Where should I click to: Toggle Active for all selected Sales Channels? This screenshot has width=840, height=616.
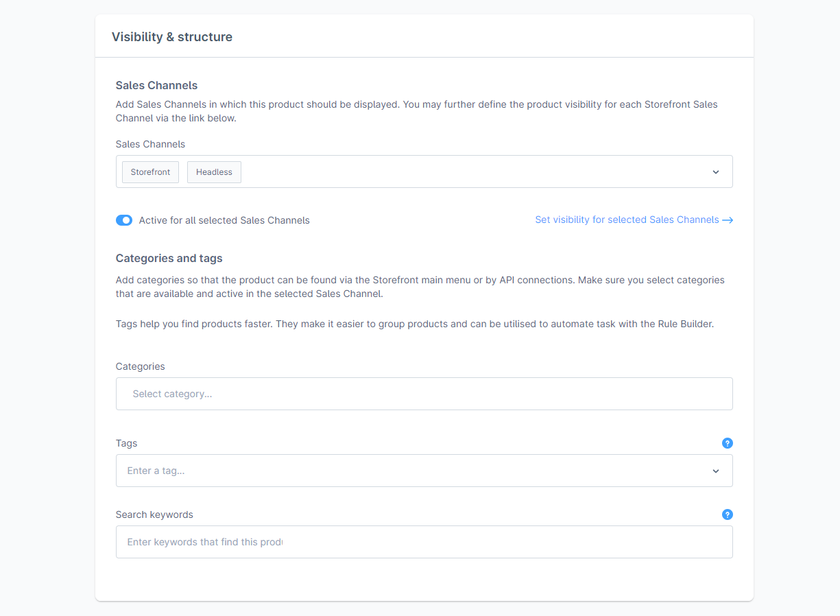coord(124,220)
